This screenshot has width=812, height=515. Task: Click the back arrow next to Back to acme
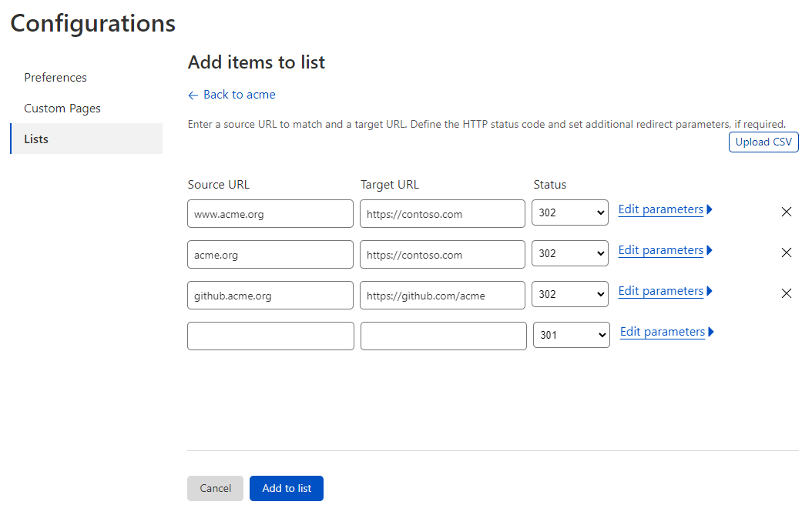click(193, 95)
